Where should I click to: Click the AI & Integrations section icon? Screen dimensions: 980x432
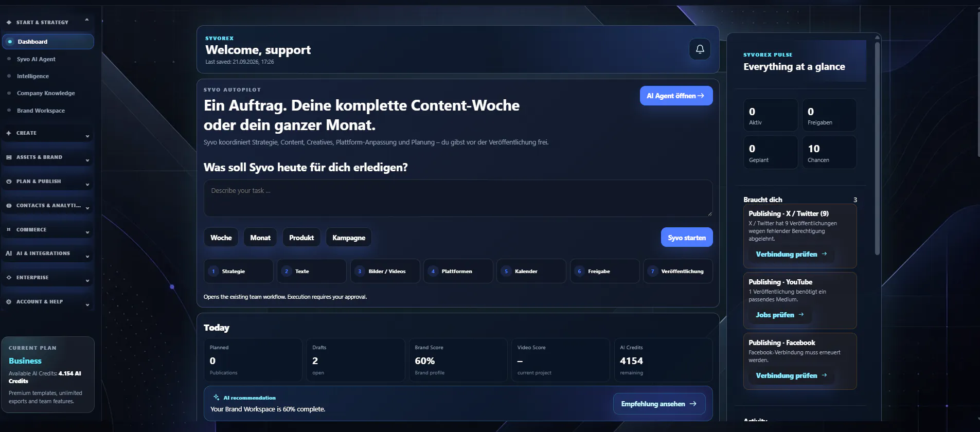[x=9, y=254]
